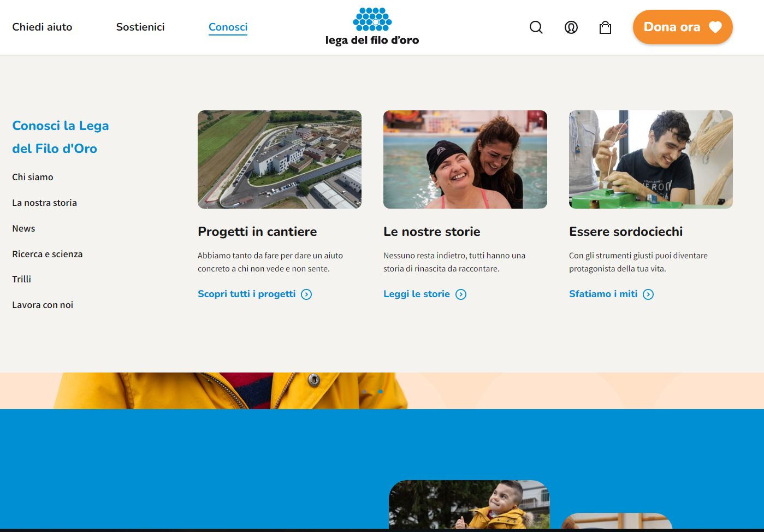The image size is (764, 532).
Task: Click arrow icon beside Sfatiamo i miti
Action: tap(648, 294)
